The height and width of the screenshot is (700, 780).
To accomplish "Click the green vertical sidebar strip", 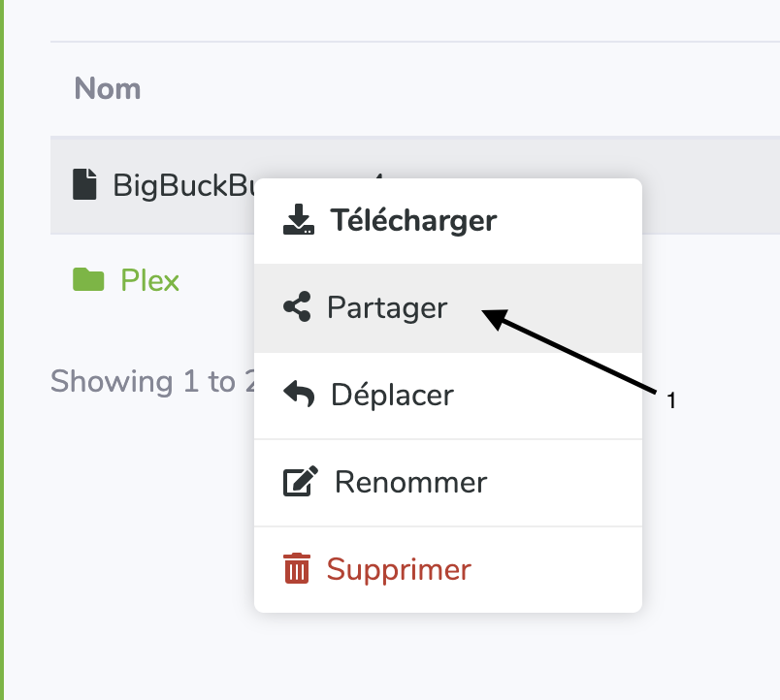I will click(x=2, y=350).
